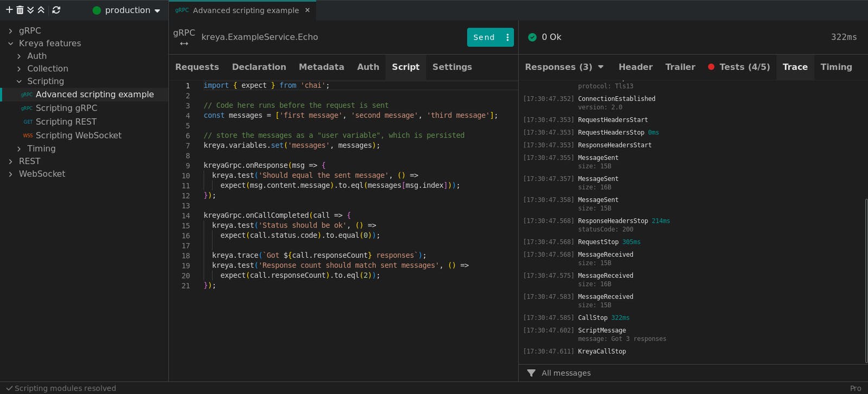868x394 pixels.
Task: Switch to the Metadata tab
Action: pyautogui.click(x=321, y=67)
